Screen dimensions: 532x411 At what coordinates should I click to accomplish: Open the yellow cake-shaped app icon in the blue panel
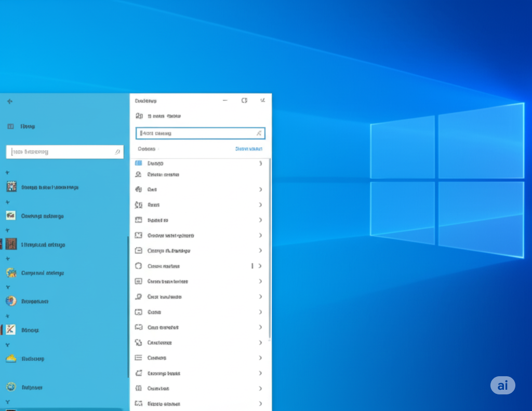tap(11, 358)
